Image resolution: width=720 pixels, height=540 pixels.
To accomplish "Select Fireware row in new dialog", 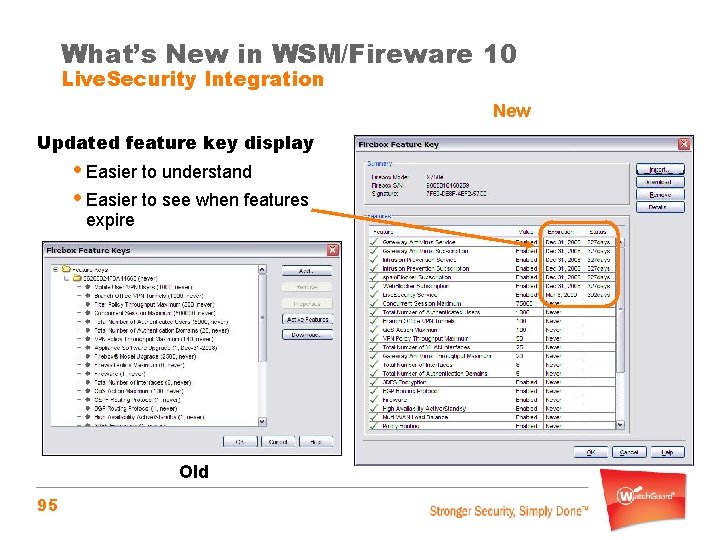I will (492, 399).
